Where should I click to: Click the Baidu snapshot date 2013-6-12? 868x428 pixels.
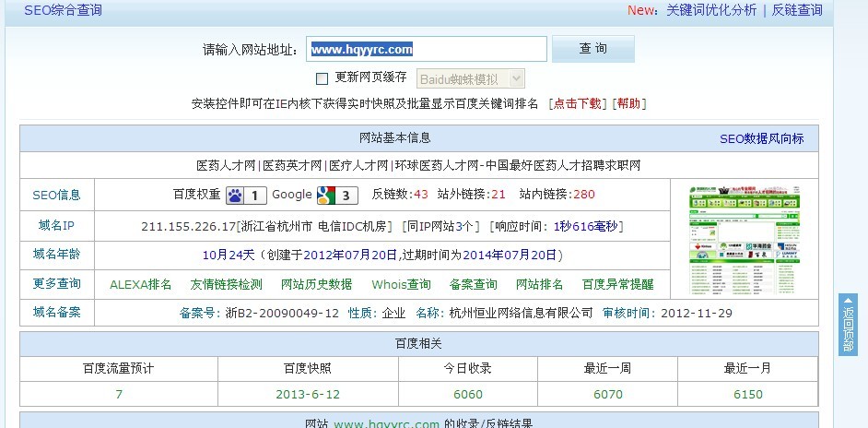click(x=308, y=394)
